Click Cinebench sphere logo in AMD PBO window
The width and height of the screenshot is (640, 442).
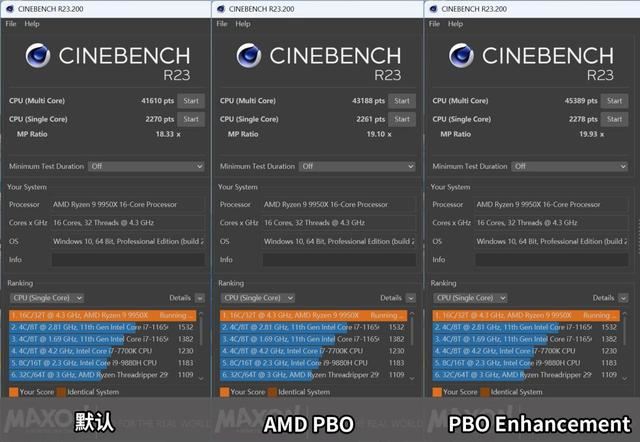pyautogui.click(x=249, y=55)
